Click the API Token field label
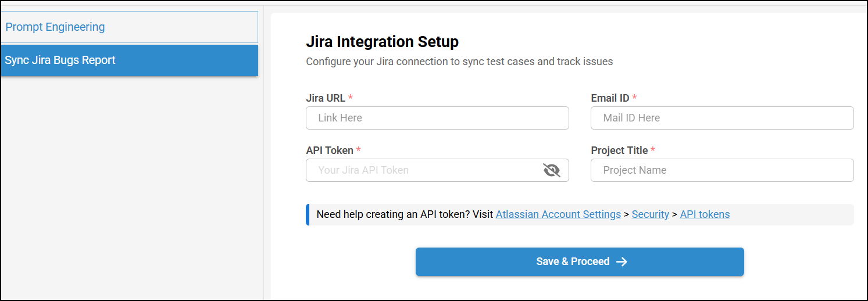The width and height of the screenshot is (868, 301). [330, 150]
